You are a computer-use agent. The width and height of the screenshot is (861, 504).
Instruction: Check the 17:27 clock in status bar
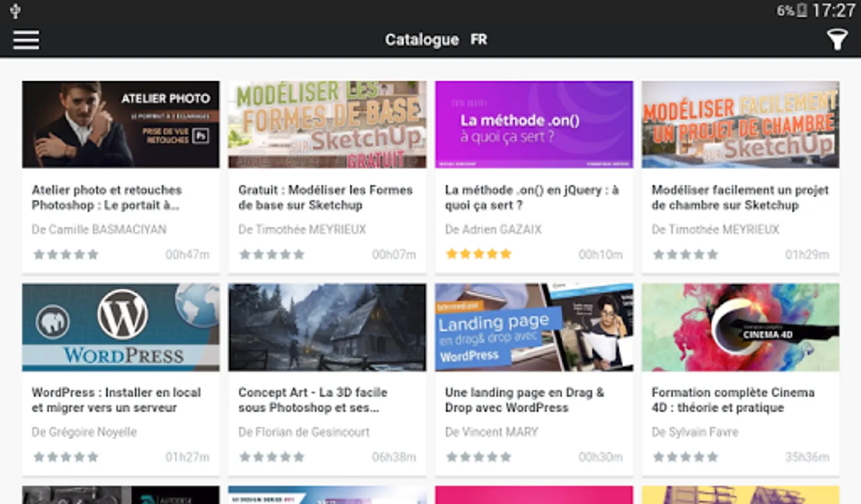click(834, 10)
